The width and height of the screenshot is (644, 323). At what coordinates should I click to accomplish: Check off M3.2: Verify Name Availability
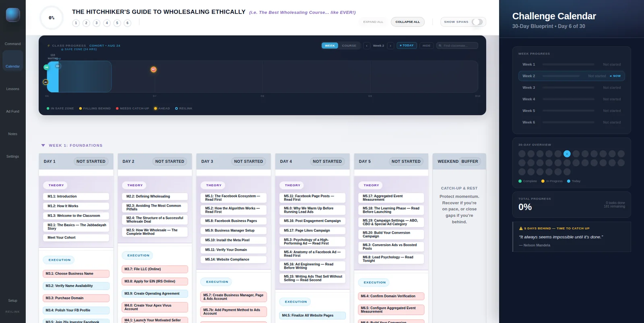(76, 286)
